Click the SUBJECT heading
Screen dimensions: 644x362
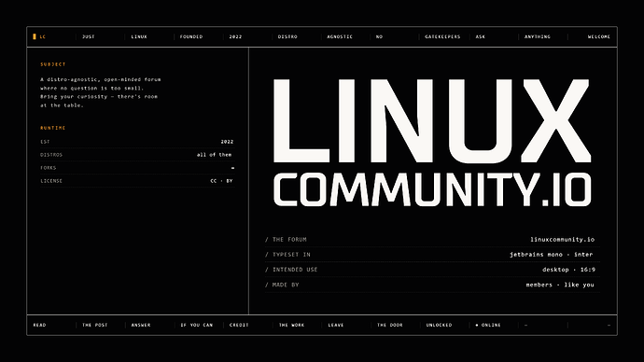coord(53,64)
